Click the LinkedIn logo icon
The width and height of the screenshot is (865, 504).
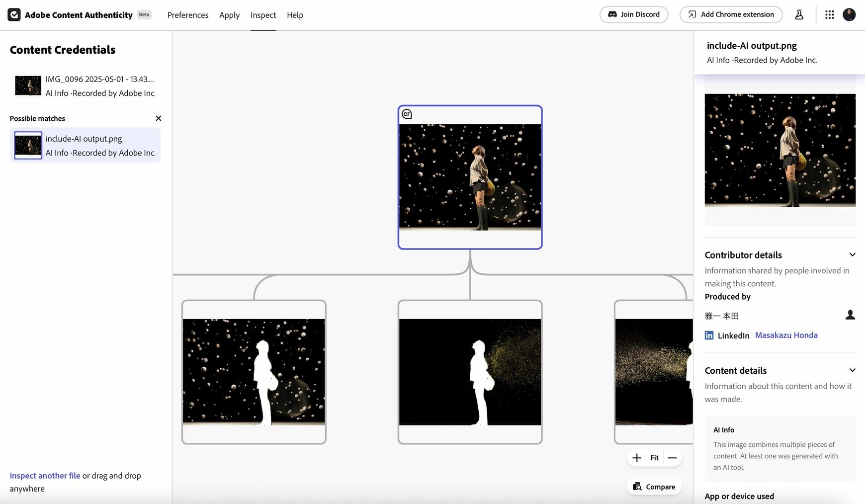point(709,336)
